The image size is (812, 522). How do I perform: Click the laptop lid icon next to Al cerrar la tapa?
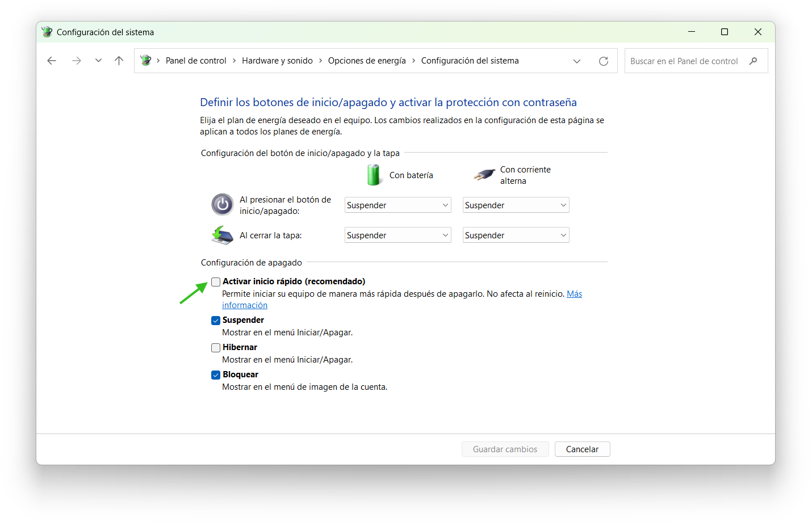pyautogui.click(x=222, y=235)
